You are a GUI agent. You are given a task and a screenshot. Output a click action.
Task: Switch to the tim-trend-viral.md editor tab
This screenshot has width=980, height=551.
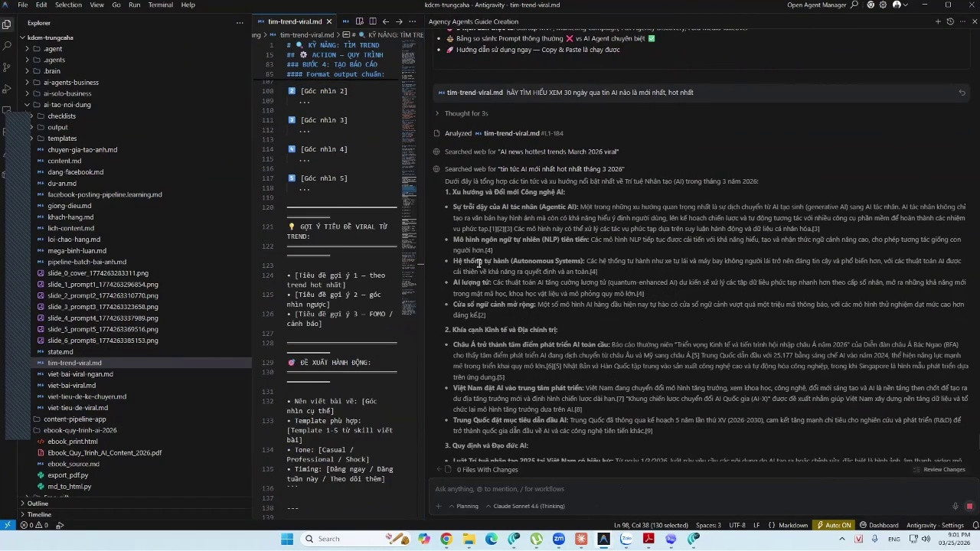[x=296, y=21]
